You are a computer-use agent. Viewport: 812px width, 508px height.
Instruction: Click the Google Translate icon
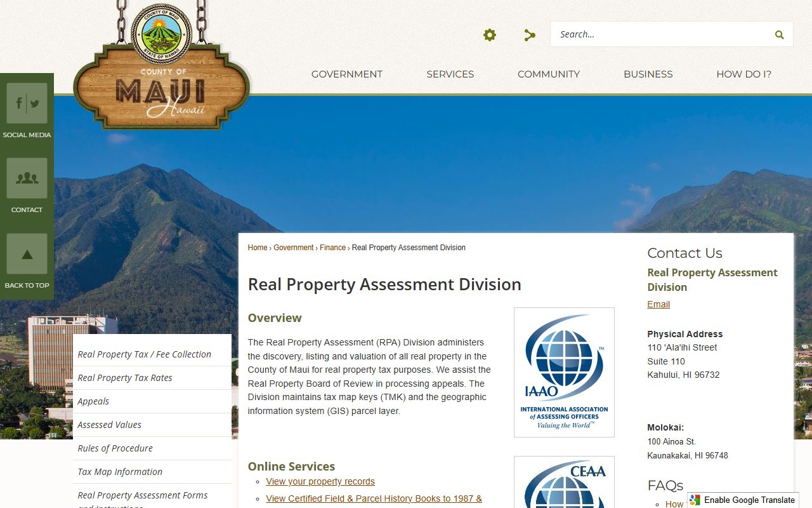pos(695,500)
